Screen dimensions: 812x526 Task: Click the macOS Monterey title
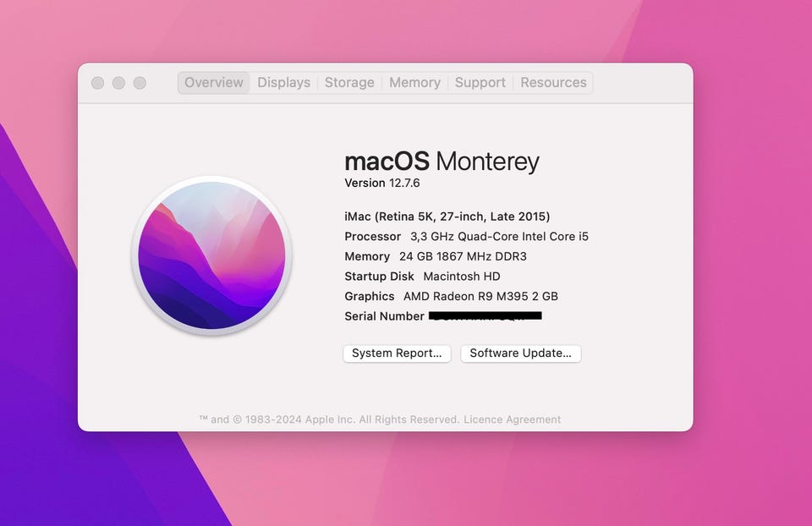[442, 162]
